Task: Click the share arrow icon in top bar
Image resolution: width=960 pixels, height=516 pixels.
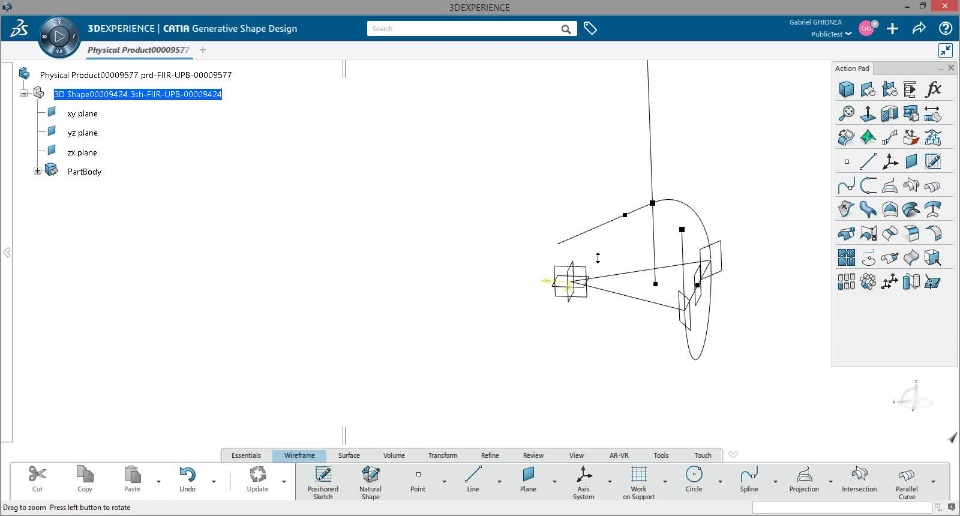Action: click(x=919, y=28)
